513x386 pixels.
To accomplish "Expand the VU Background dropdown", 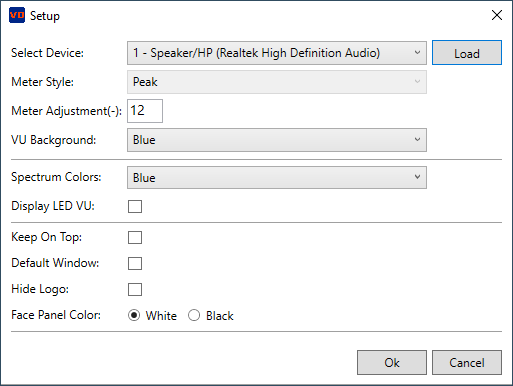I will pos(277,140).
